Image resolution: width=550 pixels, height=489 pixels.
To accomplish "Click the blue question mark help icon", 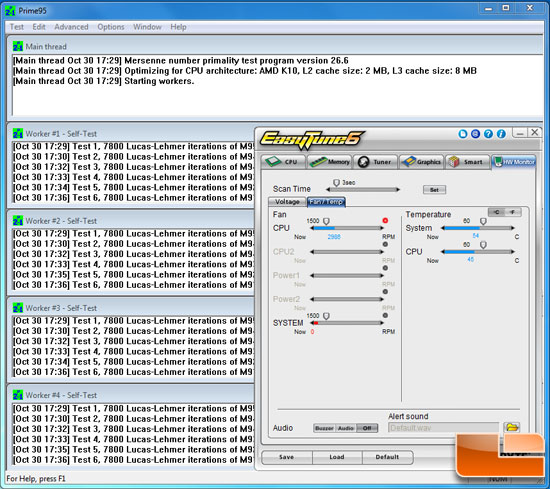I will tap(488, 134).
